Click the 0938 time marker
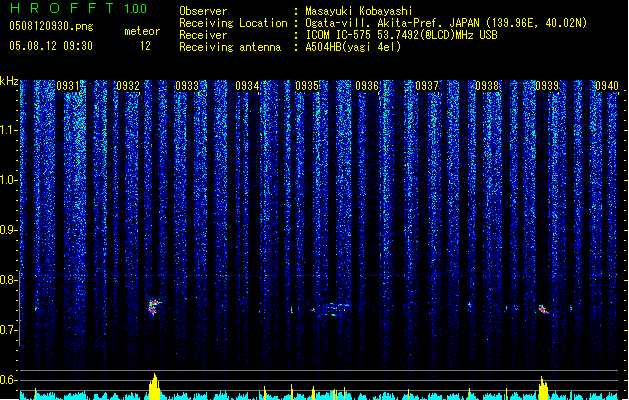Viewport: 629px width, 400px height. coord(487,86)
